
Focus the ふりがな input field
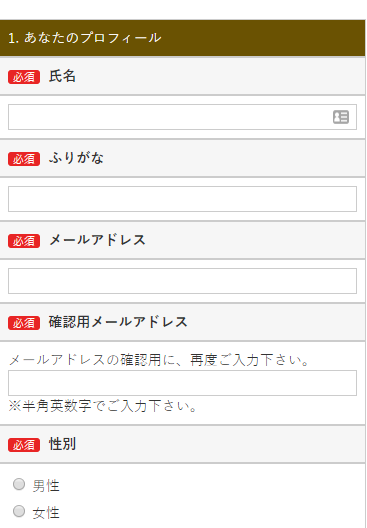[x=182, y=199]
